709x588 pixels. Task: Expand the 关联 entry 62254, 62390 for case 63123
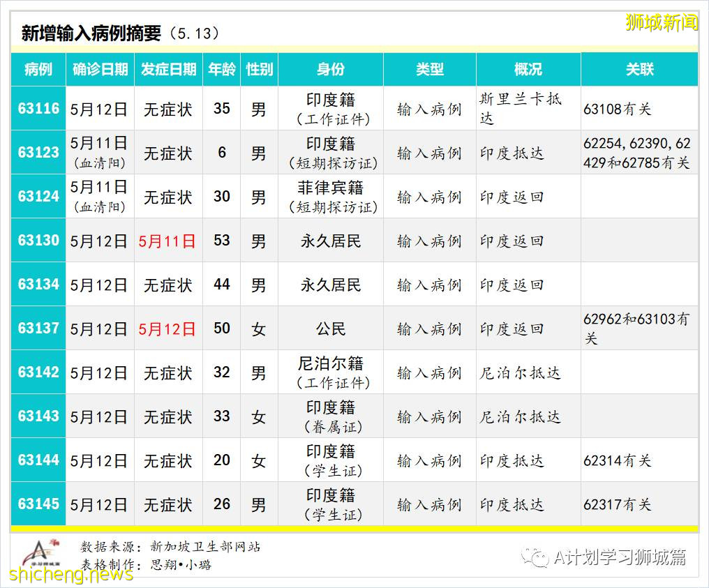tap(639, 151)
